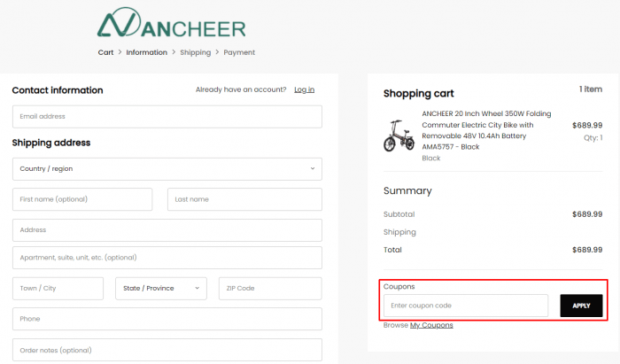The height and width of the screenshot is (364, 620).
Task: Focus the Apartment, suite, unit field
Action: pos(167,258)
